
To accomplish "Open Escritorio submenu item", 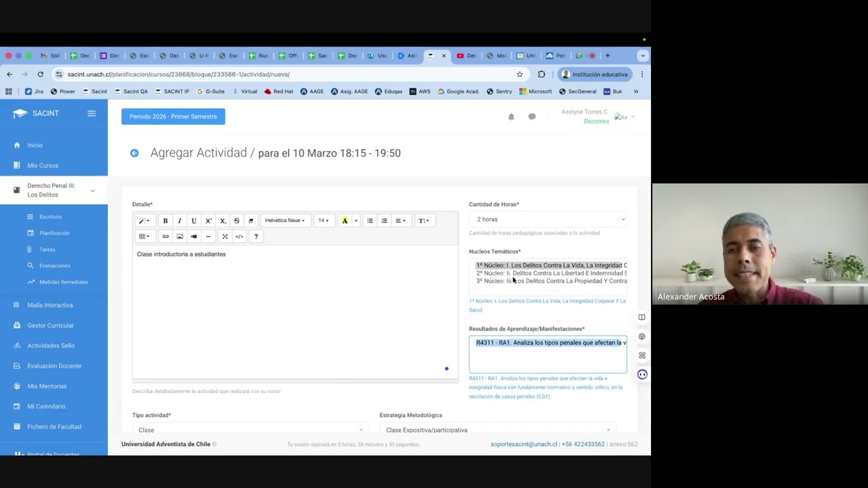I will (51, 217).
